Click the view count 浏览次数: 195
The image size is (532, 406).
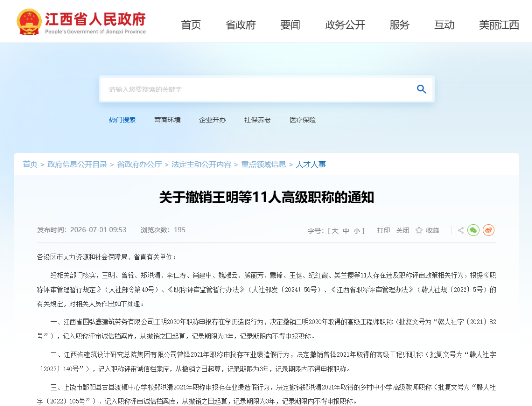163,230
